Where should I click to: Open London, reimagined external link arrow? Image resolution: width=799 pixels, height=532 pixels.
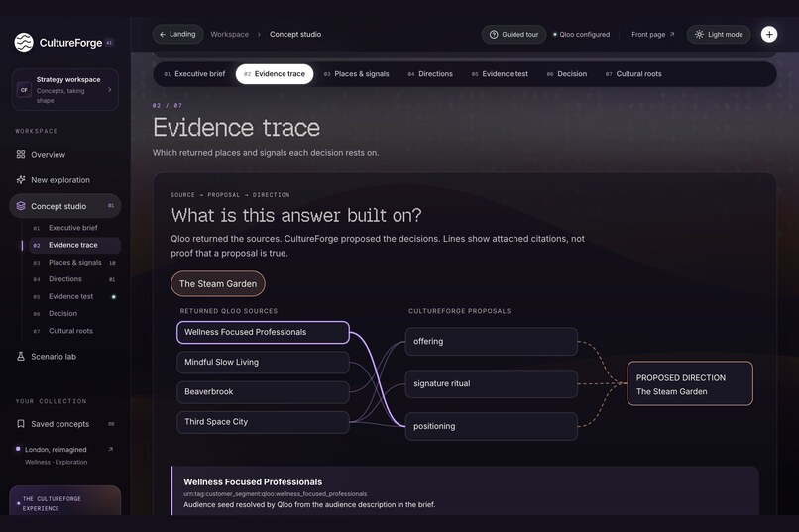point(111,449)
